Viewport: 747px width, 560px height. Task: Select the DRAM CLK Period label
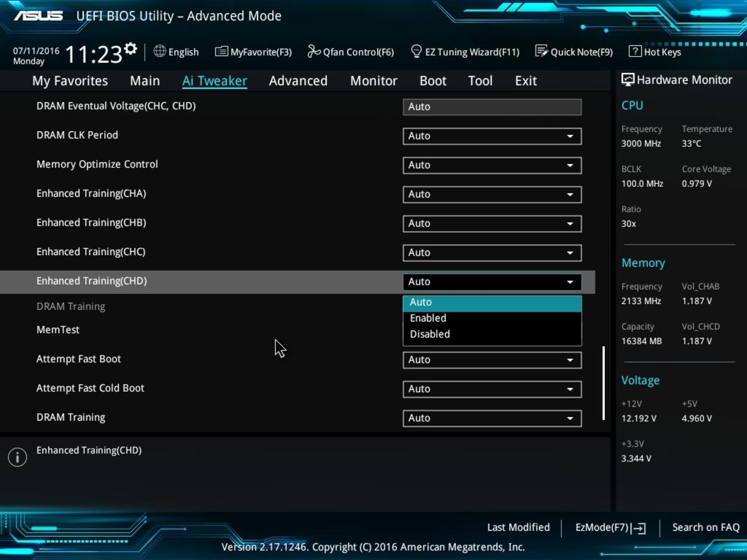(77, 135)
